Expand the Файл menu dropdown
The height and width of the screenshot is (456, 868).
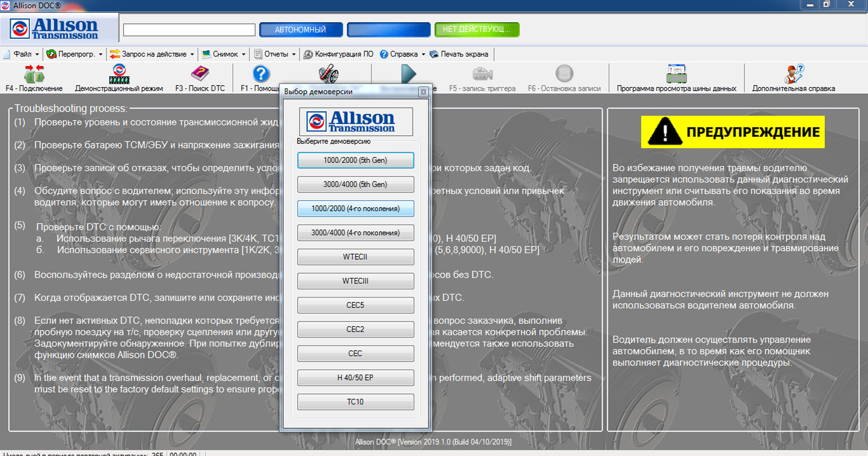tap(22, 54)
